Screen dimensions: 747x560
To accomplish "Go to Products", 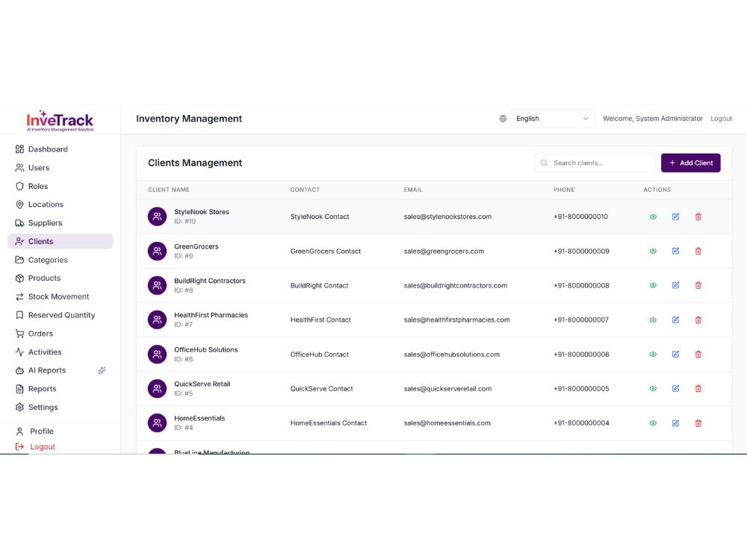I will [61, 278].
